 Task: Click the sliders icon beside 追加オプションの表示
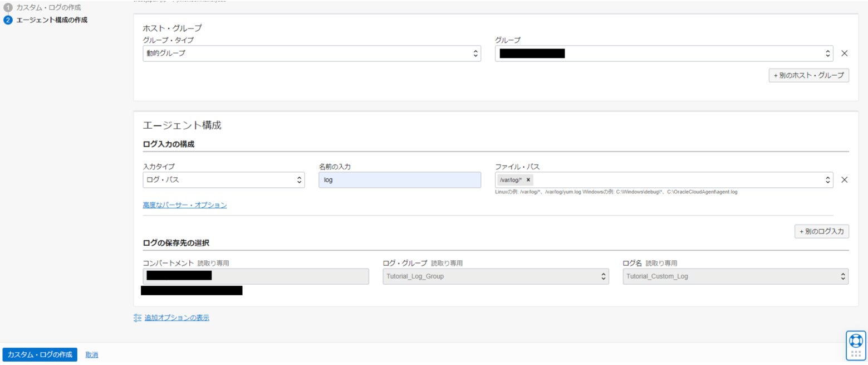[x=138, y=318]
